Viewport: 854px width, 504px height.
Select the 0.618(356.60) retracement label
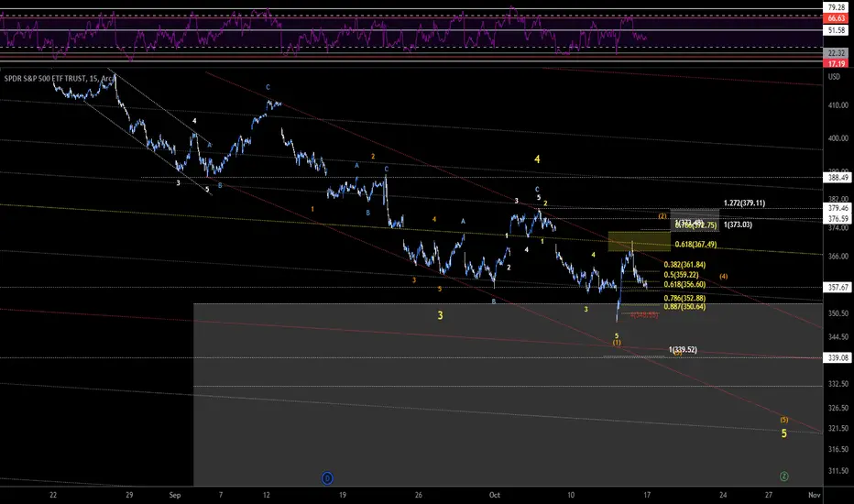point(684,284)
